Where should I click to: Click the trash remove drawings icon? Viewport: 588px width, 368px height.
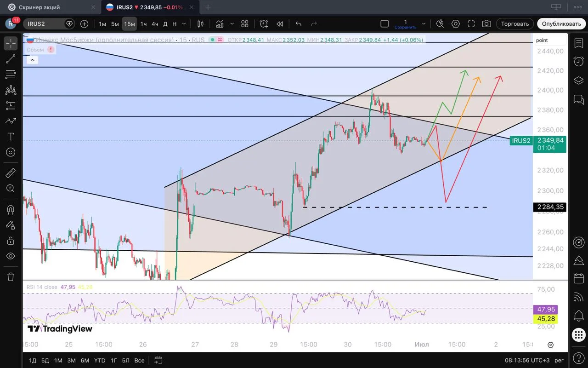pos(11,276)
